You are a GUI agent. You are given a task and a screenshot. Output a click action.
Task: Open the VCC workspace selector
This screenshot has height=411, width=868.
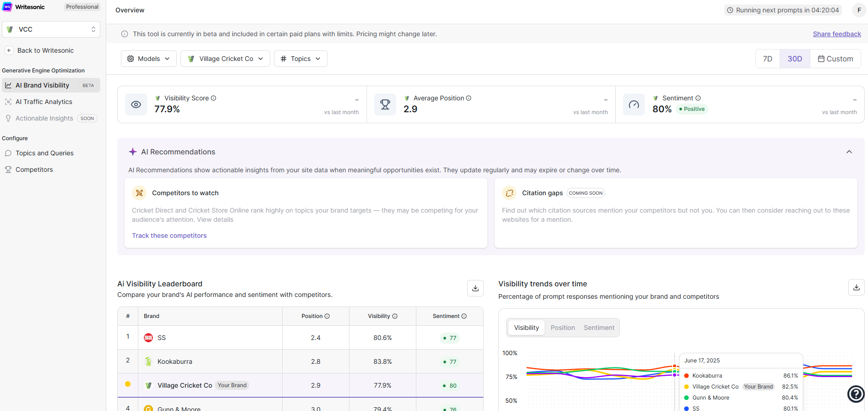click(x=51, y=29)
